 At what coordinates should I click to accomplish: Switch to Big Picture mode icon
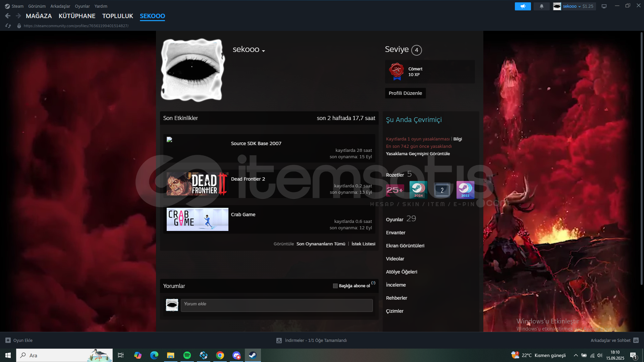point(604,6)
